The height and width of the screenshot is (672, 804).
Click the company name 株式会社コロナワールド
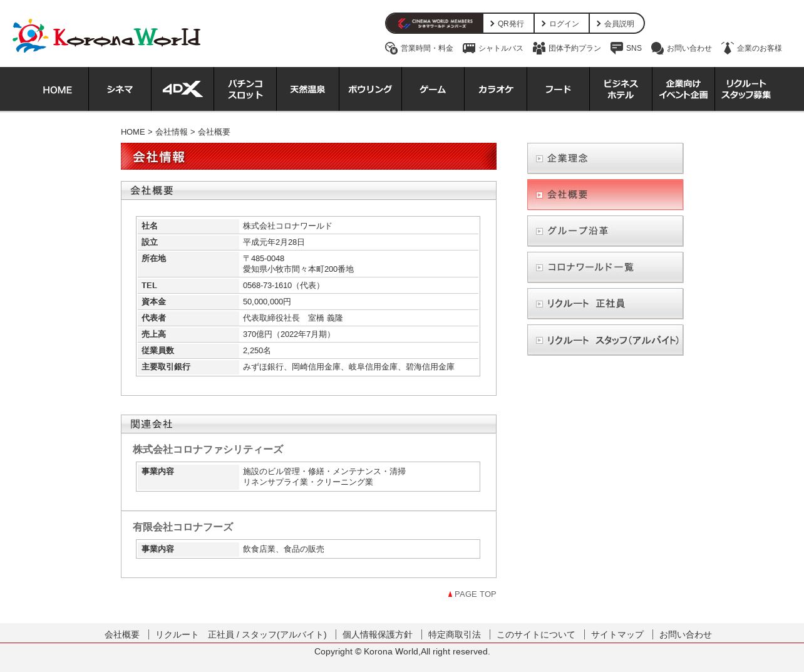click(287, 226)
